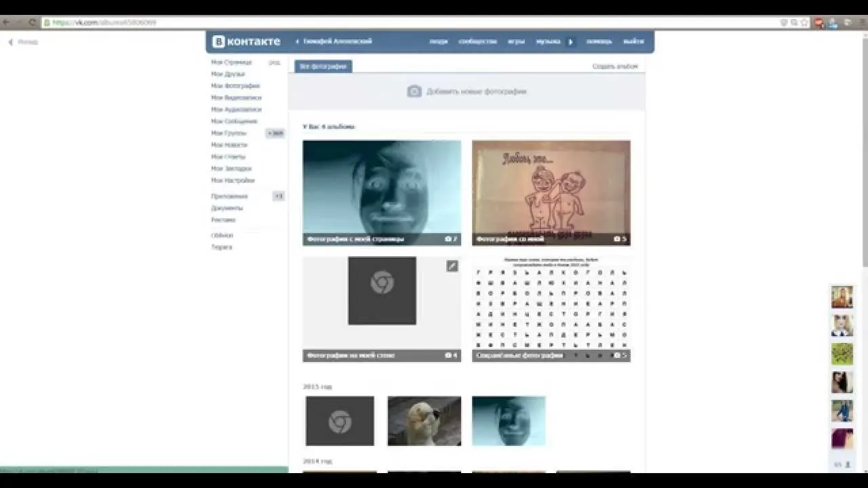
Task: Click the friends online counter in chat sidebar
Action: point(842,464)
